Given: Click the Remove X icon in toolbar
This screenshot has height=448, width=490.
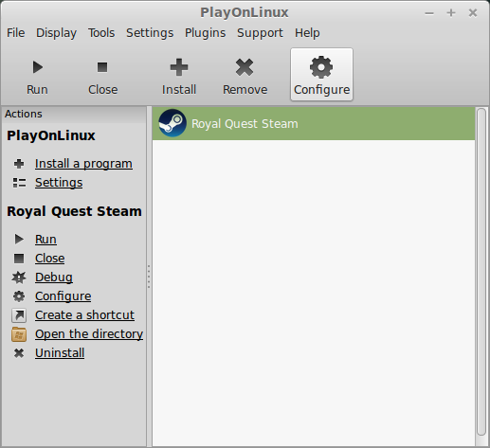Looking at the screenshot, I should coord(245,67).
